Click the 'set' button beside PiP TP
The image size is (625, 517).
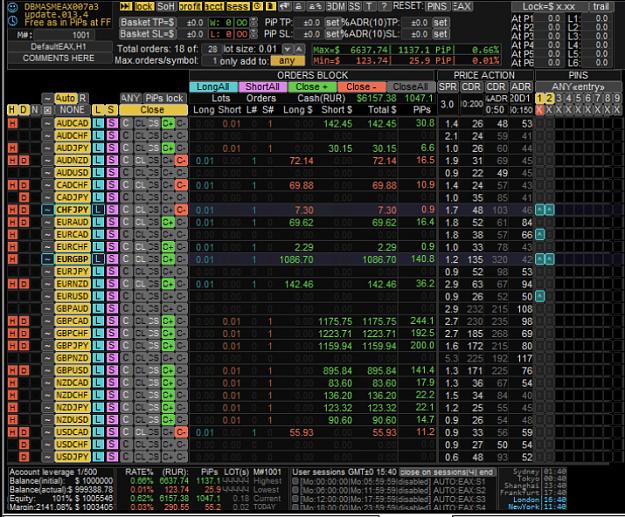click(x=332, y=23)
